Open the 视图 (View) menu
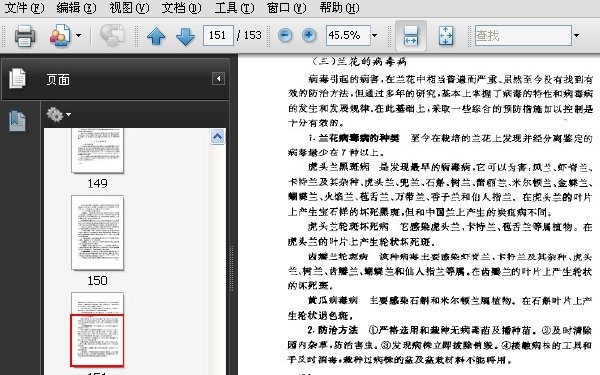 click(x=129, y=7)
